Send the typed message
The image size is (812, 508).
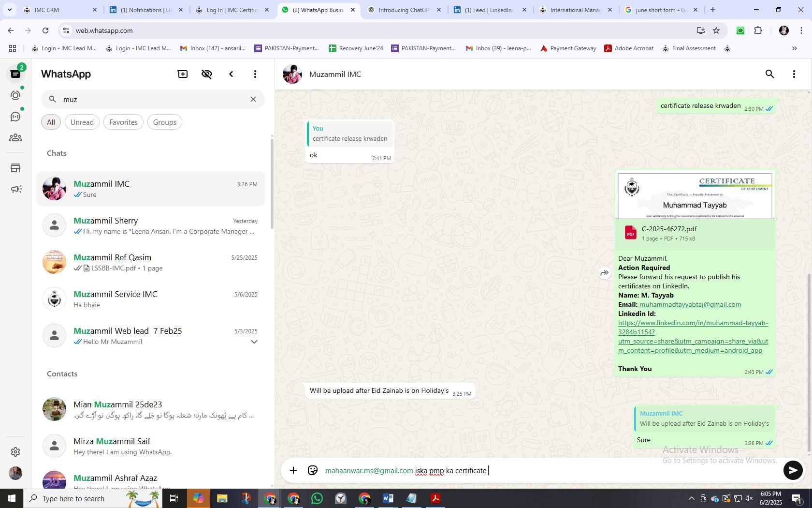click(x=793, y=470)
